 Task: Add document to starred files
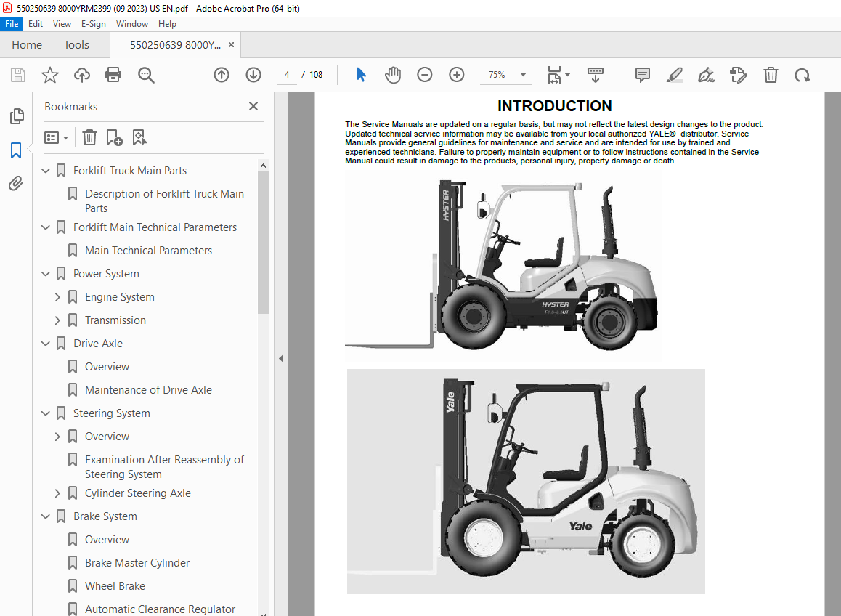coord(50,75)
